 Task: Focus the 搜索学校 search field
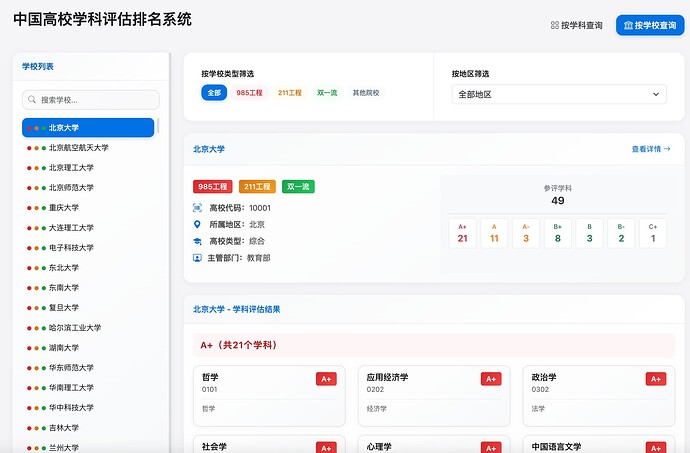point(91,100)
